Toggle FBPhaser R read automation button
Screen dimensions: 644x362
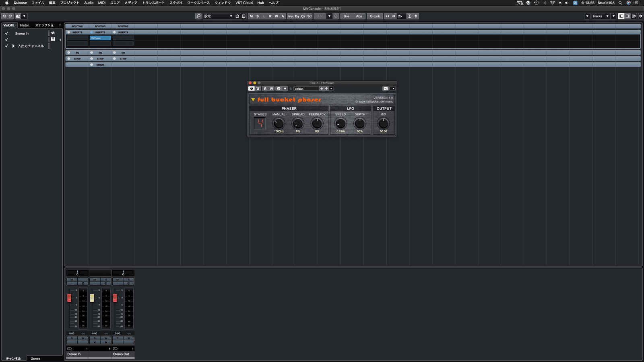point(265,88)
